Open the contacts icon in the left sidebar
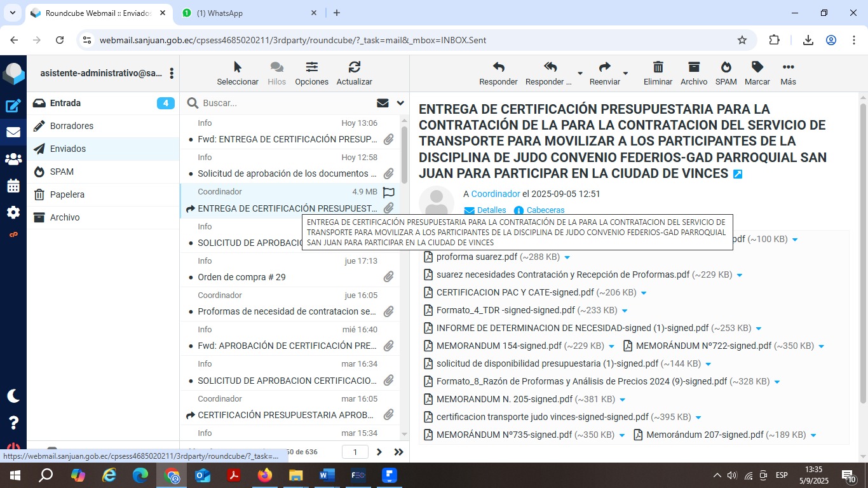Image resolution: width=868 pixels, height=488 pixels. tap(13, 159)
